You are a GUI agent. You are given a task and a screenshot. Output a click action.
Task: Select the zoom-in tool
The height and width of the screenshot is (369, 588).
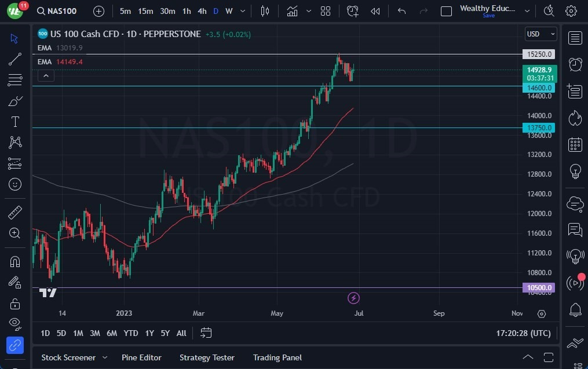14,233
